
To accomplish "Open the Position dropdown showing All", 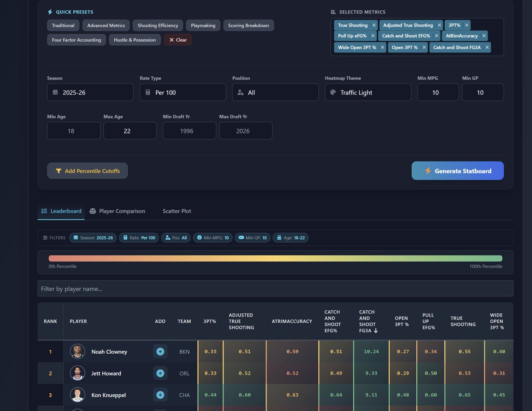I will click(x=275, y=92).
